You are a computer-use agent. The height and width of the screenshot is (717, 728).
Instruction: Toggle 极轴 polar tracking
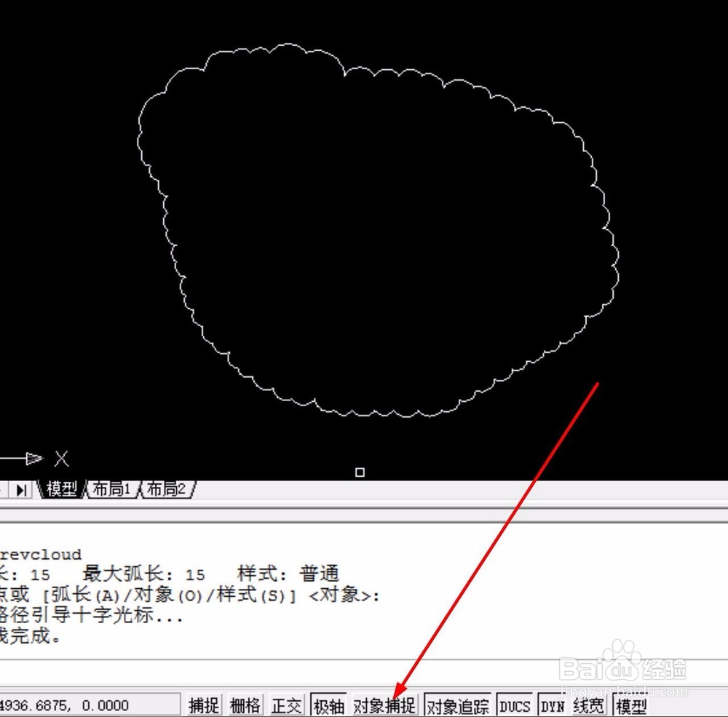point(328,705)
